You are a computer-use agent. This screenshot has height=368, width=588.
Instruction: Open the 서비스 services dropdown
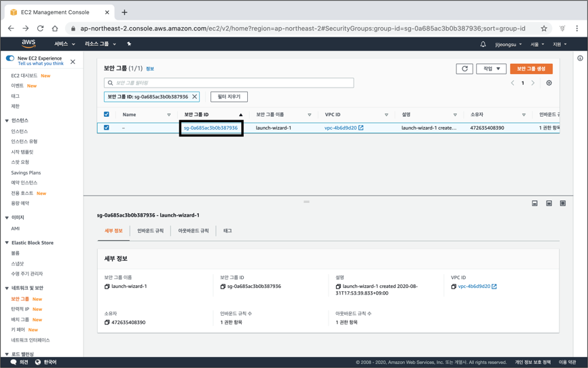(x=65, y=44)
